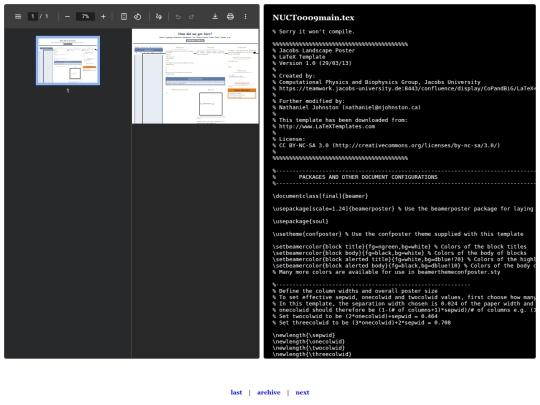Select the page 1 thumbnail in sidebar
The image size is (540, 405).
[x=68, y=61]
